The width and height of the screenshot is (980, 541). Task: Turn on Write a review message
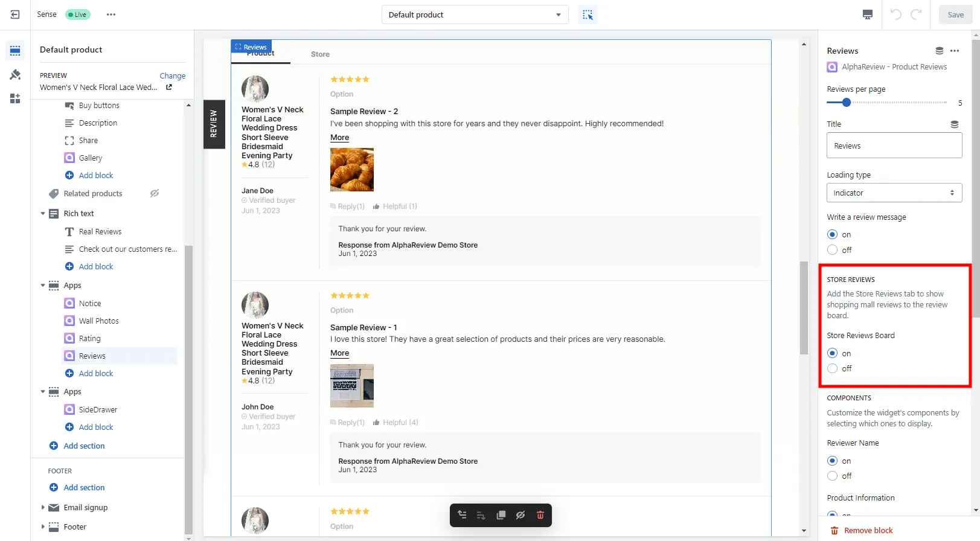point(833,234)
